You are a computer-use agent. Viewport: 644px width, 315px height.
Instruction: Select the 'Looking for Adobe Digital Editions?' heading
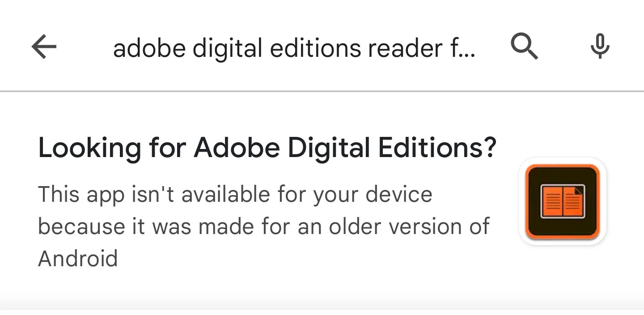267,148
